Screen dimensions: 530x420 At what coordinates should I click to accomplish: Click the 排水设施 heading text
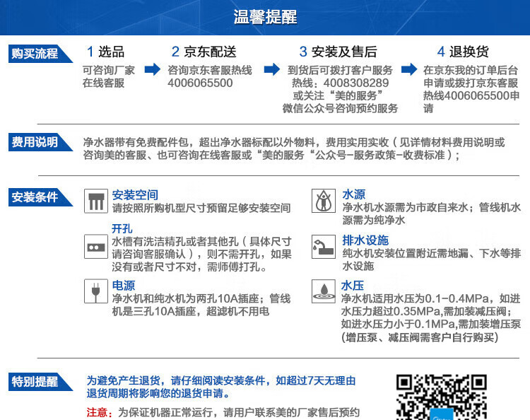click(x=365, y=240)
